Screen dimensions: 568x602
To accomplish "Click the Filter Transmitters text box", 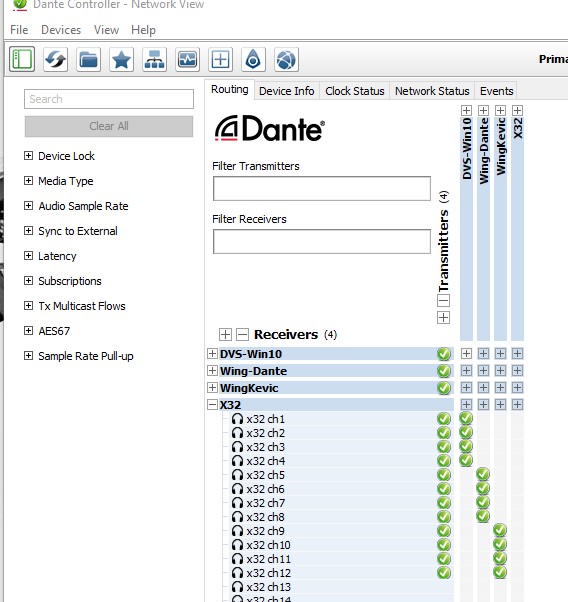I will click(x=322, y=189).
